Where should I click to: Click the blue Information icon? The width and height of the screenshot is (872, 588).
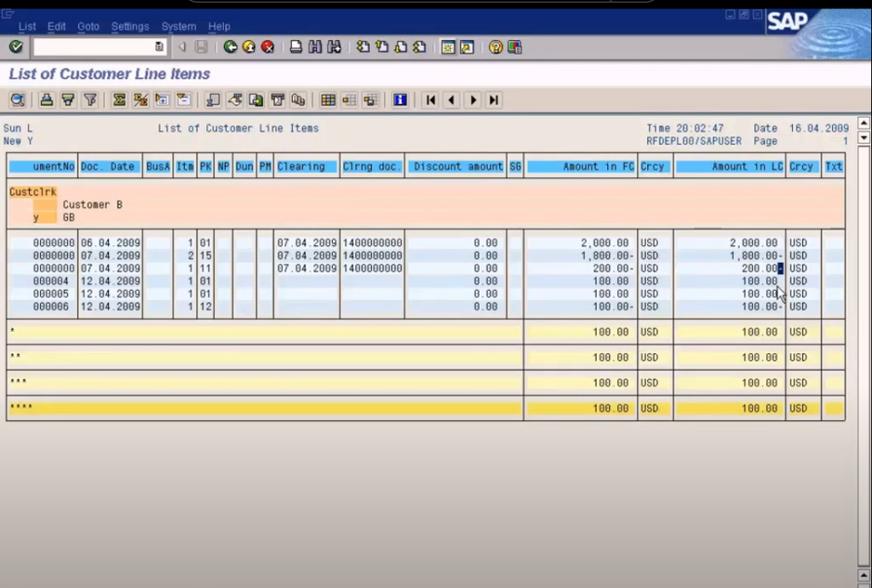coord(400,100)
